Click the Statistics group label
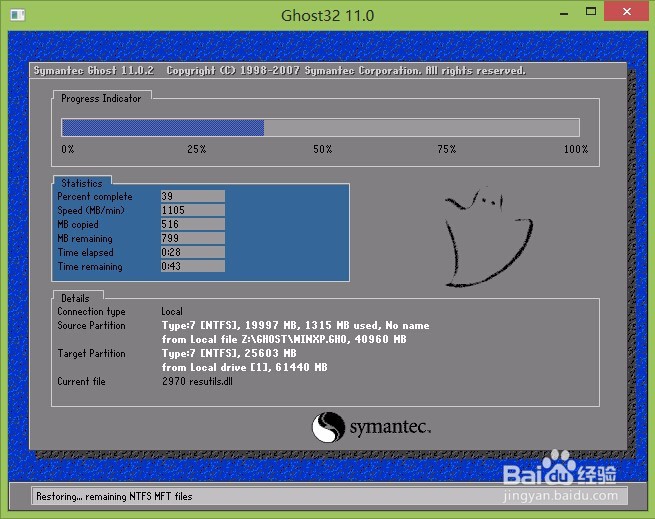This screenshot has height=519, width=655. (82, 183)
